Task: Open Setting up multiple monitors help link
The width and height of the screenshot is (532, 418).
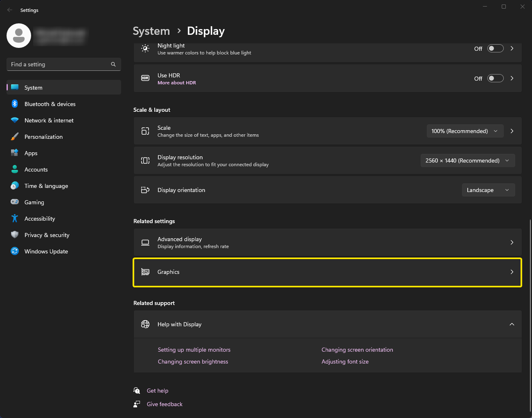Action: pos(194,350)
